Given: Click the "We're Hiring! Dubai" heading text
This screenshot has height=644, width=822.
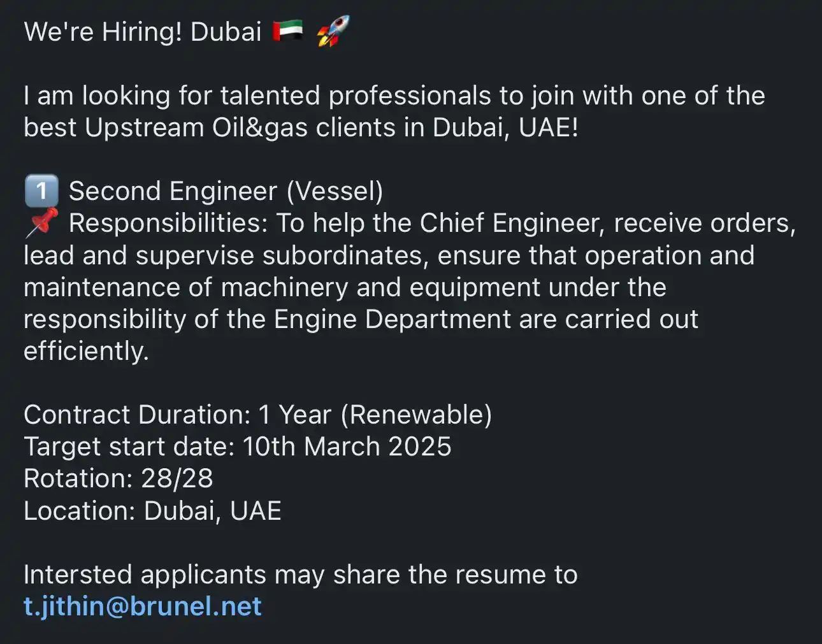Looking at the screenshot, I should [143, 32].
